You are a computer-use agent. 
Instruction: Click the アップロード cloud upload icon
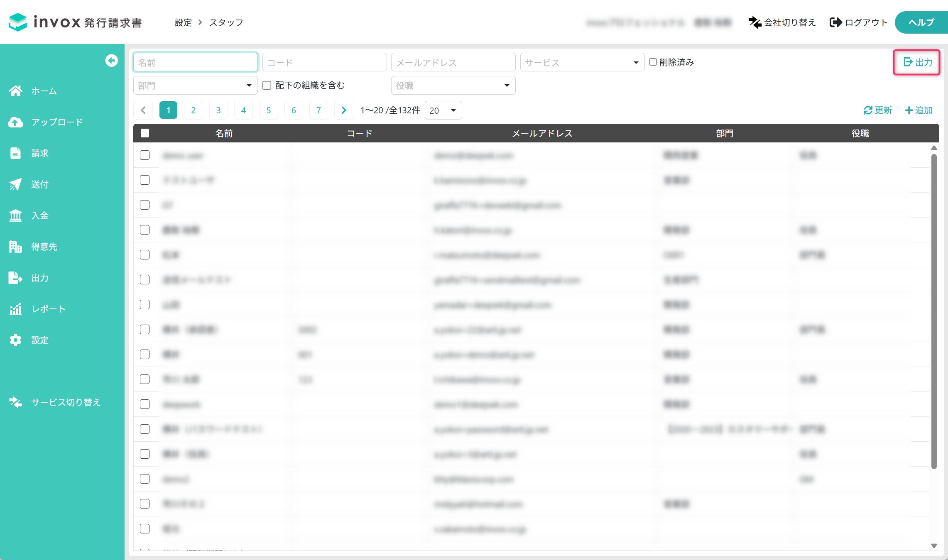coord(15,122)
